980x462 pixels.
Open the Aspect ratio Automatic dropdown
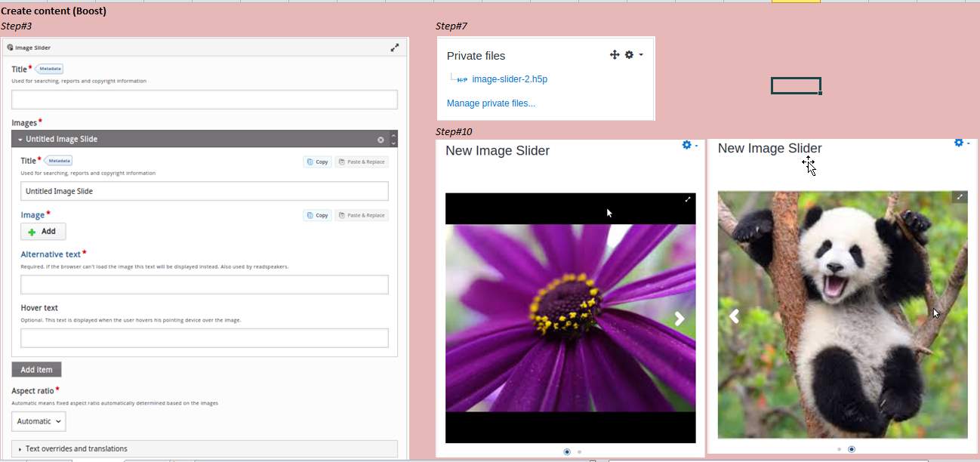pos(39,421)
